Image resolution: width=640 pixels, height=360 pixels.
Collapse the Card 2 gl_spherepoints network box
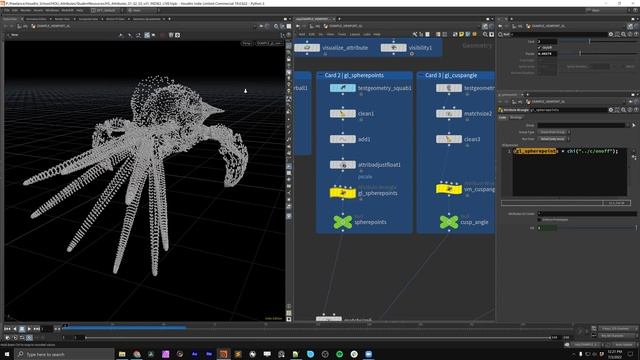[320, 75]
